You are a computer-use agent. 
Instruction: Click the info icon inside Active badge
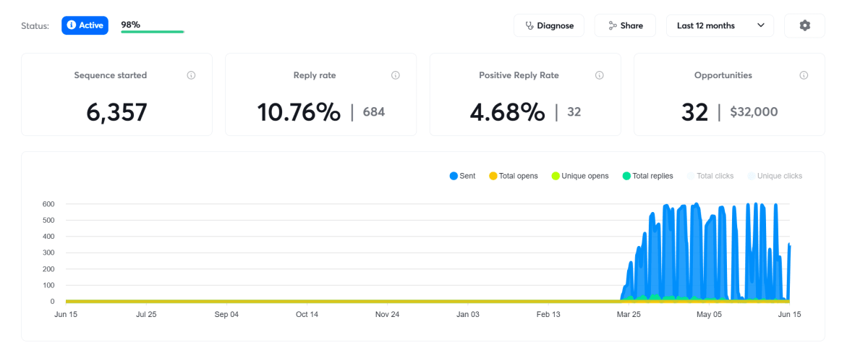[x=72, y=25]
